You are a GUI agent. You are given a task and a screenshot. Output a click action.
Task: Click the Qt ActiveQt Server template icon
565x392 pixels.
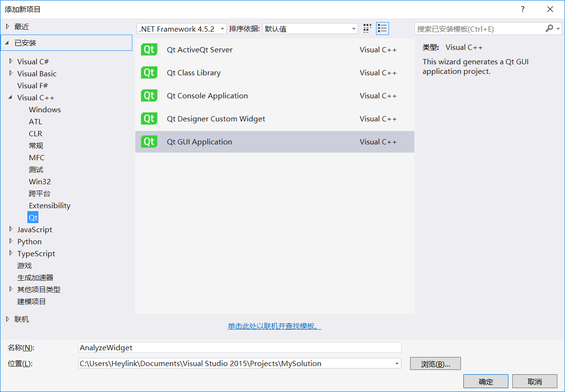pyautogui.click(x=149, y=49)
